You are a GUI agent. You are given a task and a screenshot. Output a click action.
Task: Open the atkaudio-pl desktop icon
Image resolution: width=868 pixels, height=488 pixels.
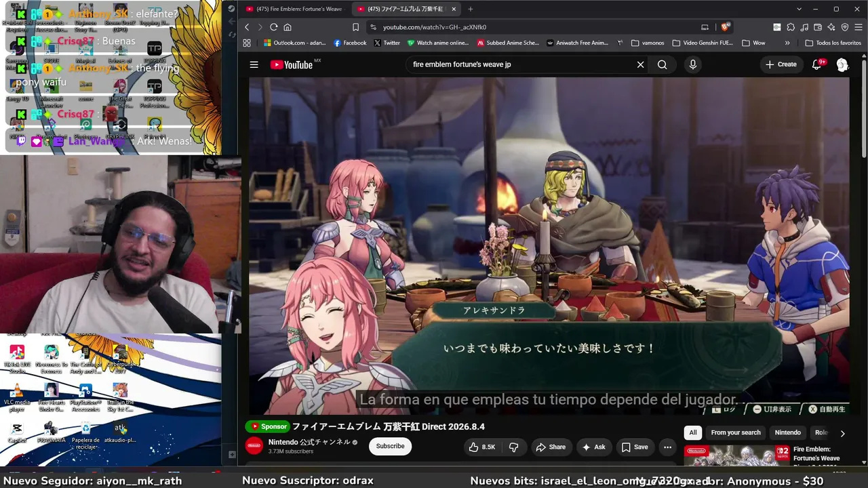(x=120, y=432)
